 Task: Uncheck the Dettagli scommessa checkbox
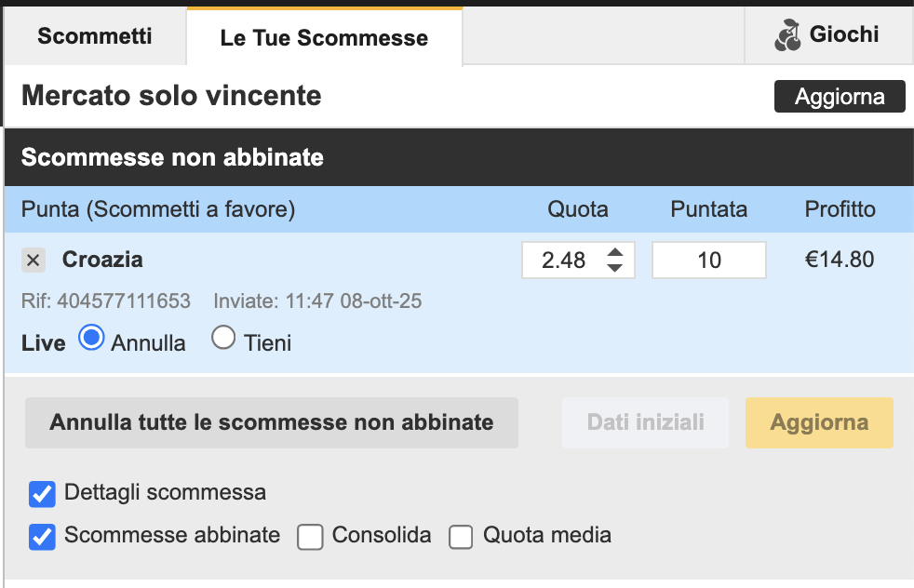(x=42, y=494)
